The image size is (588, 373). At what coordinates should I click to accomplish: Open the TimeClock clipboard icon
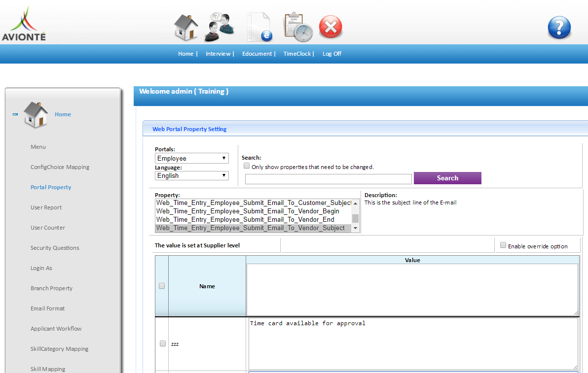point(298,27)
